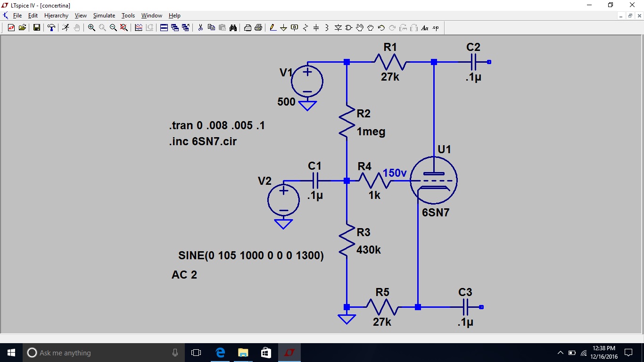644x362 pixels.
Task: Click the AC 2 text label
Action: click(184, 275)
